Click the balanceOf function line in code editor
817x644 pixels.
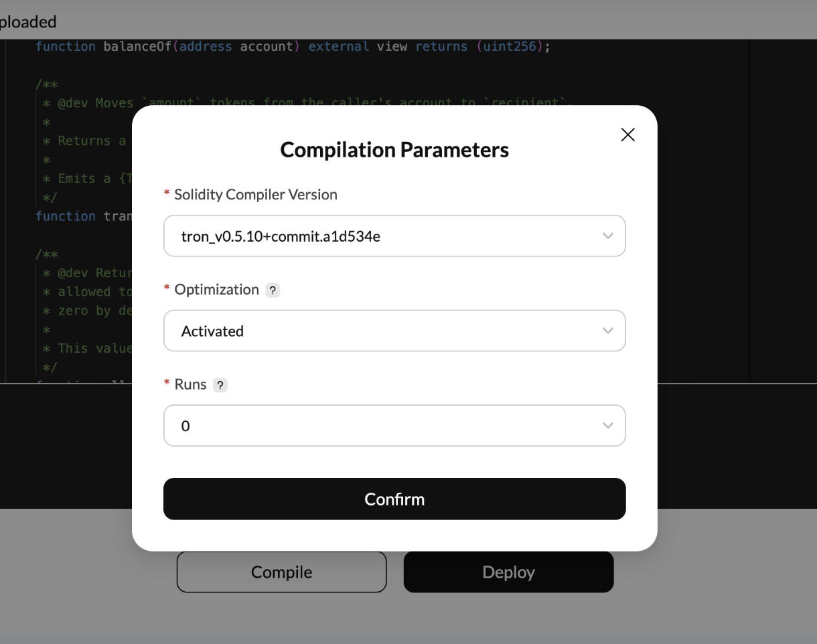point(293,47)
